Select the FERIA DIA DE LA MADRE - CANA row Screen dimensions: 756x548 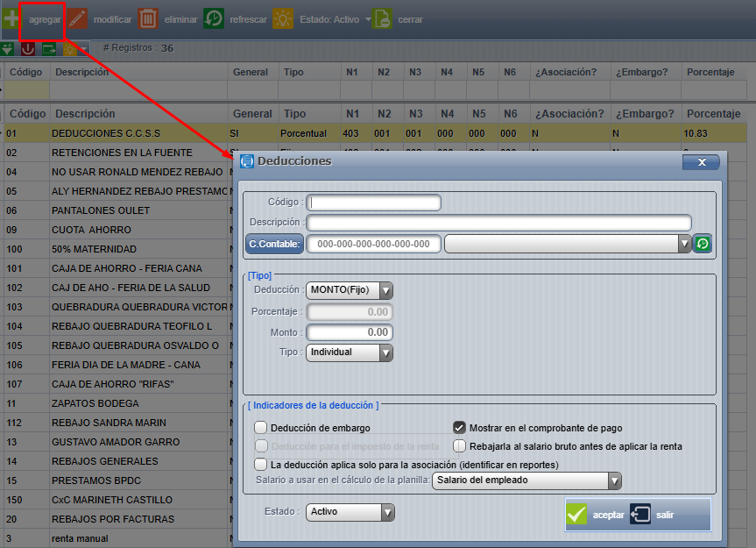(x=117, y=365)
